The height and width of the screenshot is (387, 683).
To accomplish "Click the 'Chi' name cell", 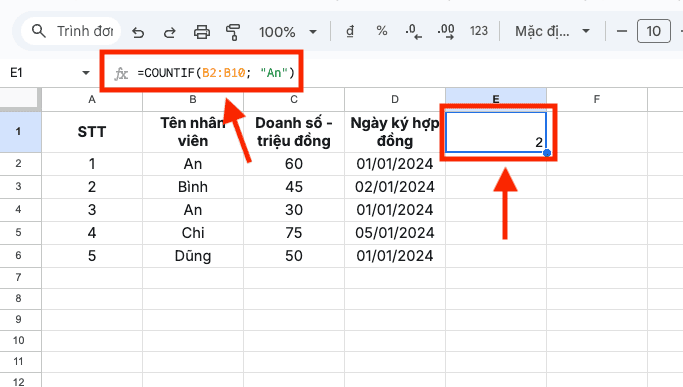I will [x=193, y=233].
